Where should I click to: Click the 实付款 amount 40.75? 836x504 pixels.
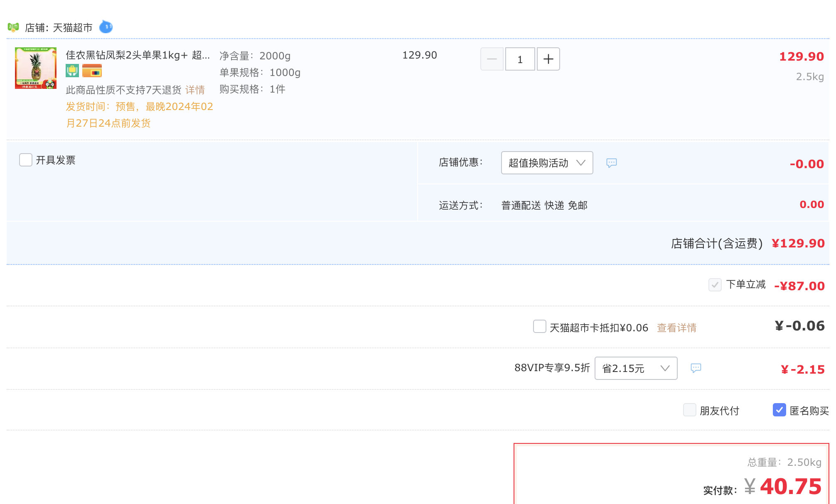[x=791, y=486]
